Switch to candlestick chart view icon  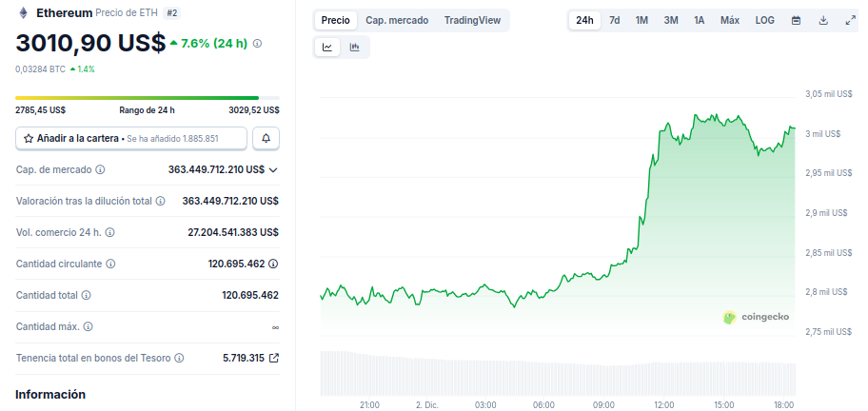tap(354, 47)
